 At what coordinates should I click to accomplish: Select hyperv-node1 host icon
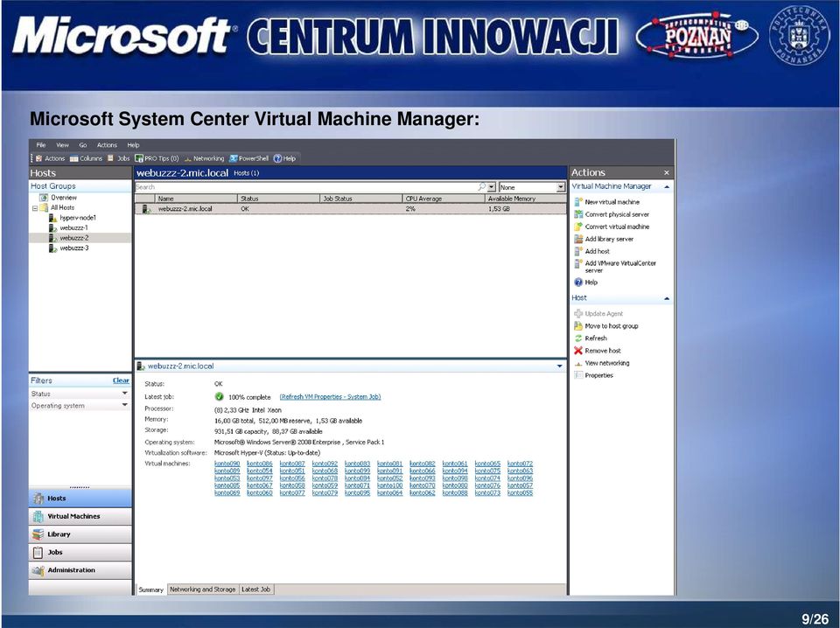click(53, 218)
